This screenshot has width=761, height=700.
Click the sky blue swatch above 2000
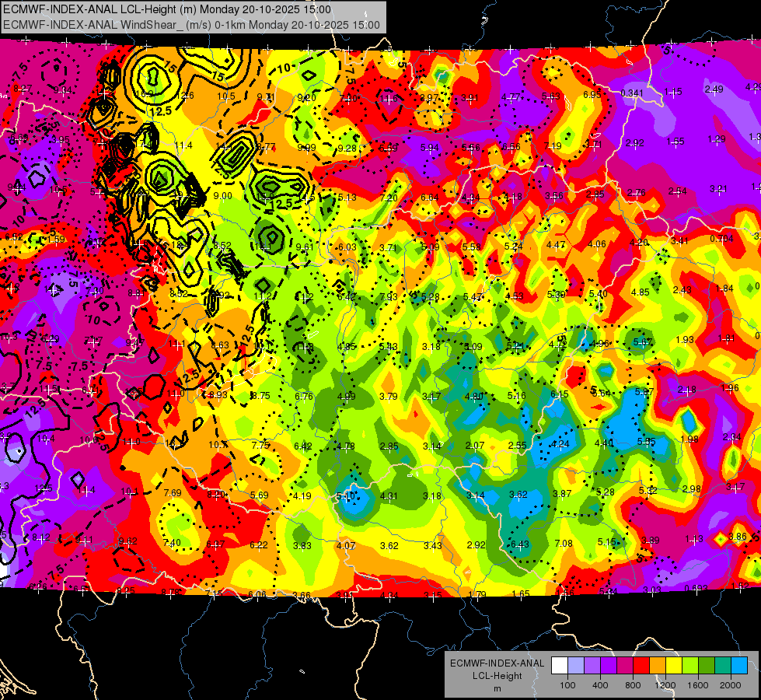pos(738,666)
